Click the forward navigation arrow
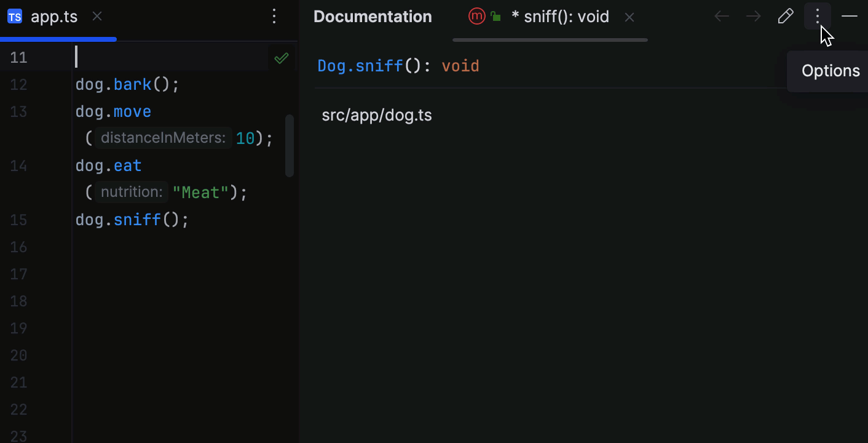Image resolution: width=868 pixels, height=443 pixels. click(753, 17)
